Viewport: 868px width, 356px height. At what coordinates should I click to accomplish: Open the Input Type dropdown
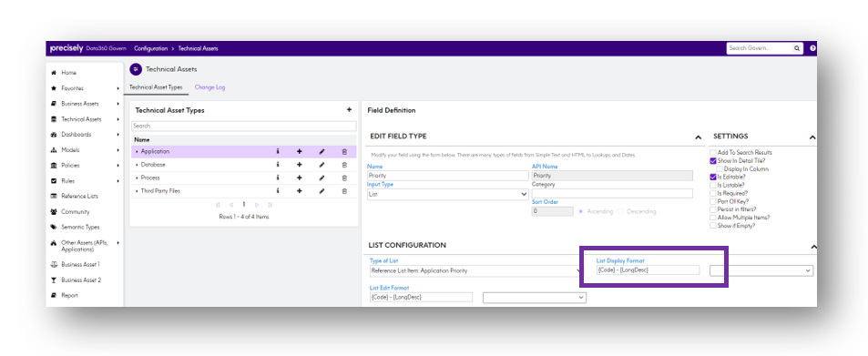(x=448, y=194)
